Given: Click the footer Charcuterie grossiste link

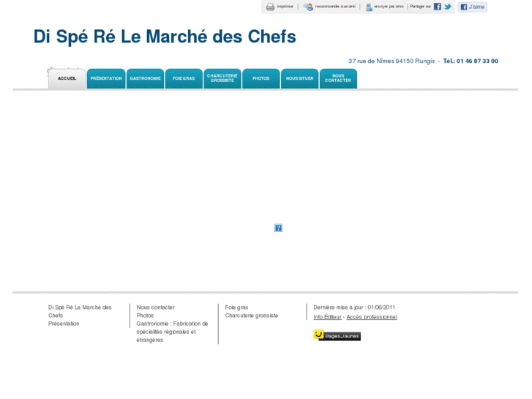Looking at the screenshot, I should (252, 316).
